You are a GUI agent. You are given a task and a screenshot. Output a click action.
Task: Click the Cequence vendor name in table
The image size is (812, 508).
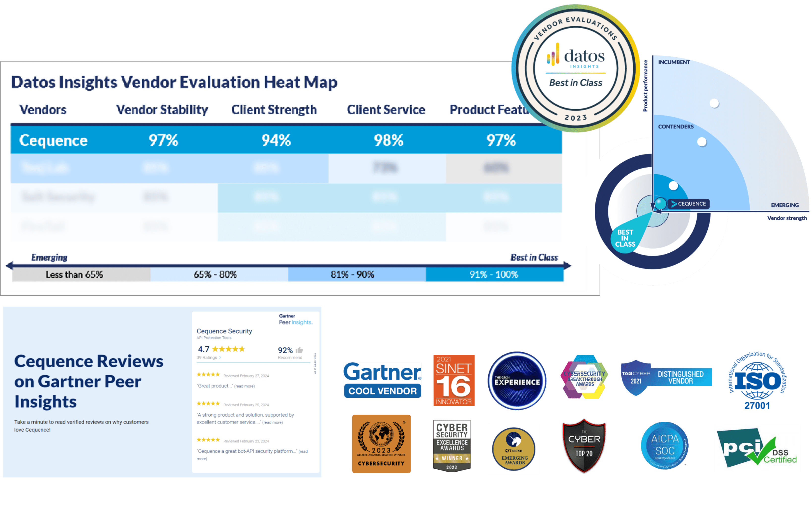53,140
